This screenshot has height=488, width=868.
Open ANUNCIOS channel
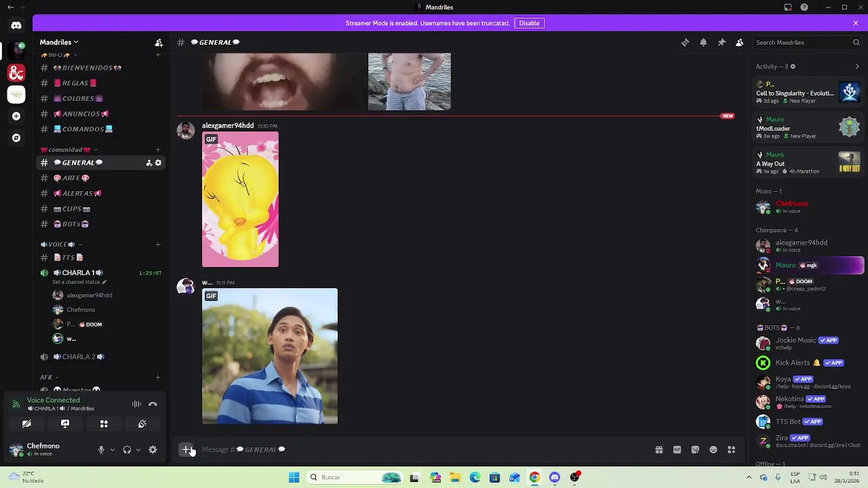pos(100,114)
